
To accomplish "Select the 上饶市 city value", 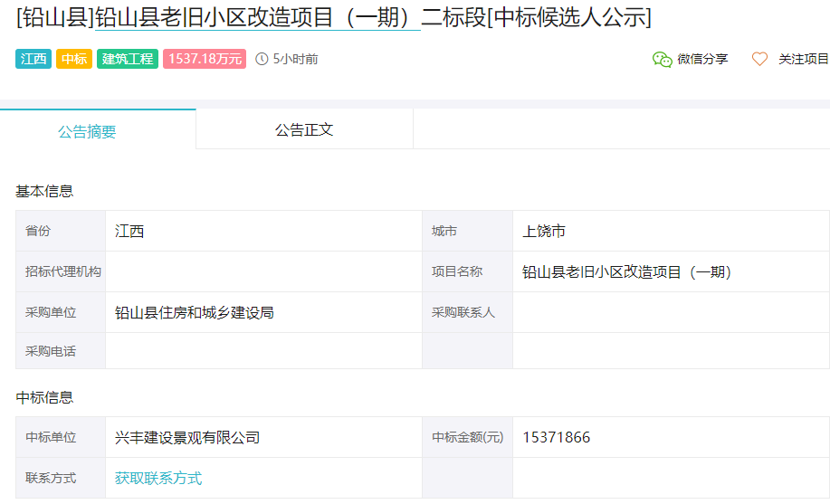I will [x=544, y=231].
